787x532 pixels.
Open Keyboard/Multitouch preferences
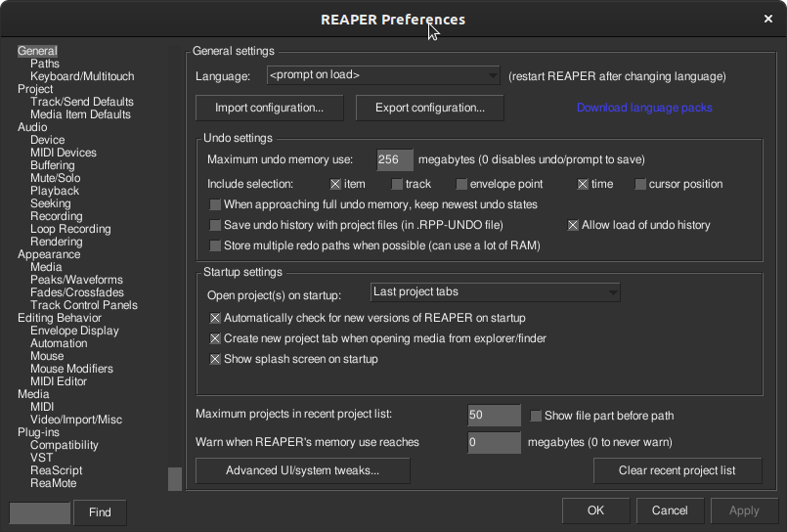82,76
